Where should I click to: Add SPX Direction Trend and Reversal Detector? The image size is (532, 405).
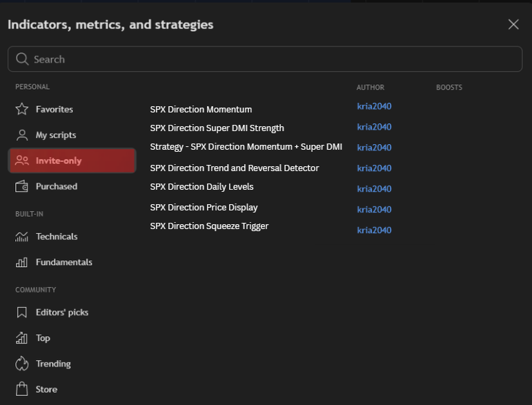tap(234, 168)
